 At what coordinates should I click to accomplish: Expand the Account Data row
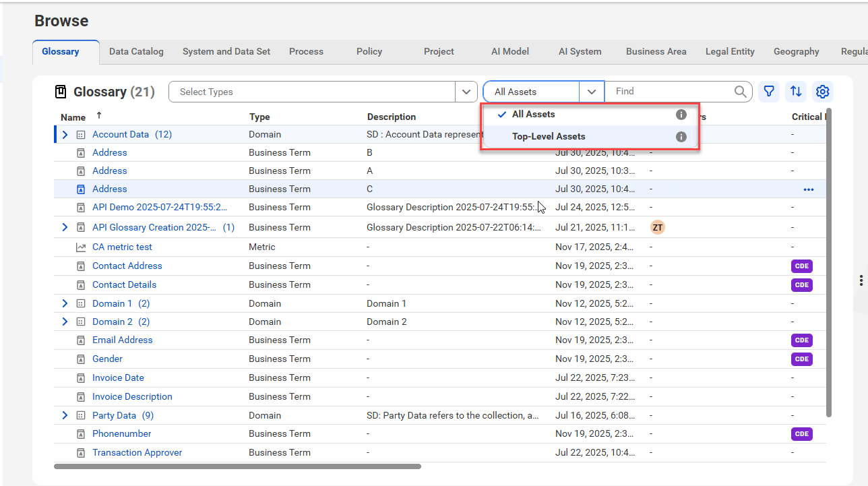(x=65, y=135)
